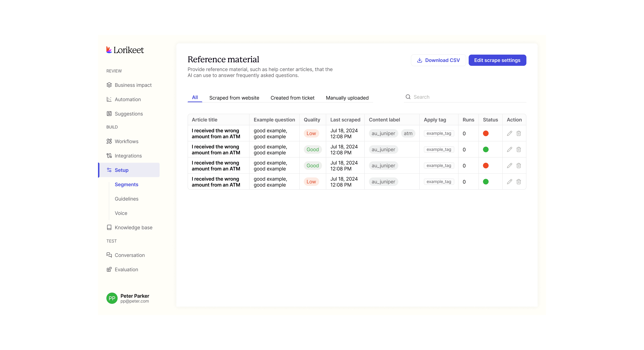Focus the Search input field
This screenshot has height=350, width=644.
click(465, 97)
